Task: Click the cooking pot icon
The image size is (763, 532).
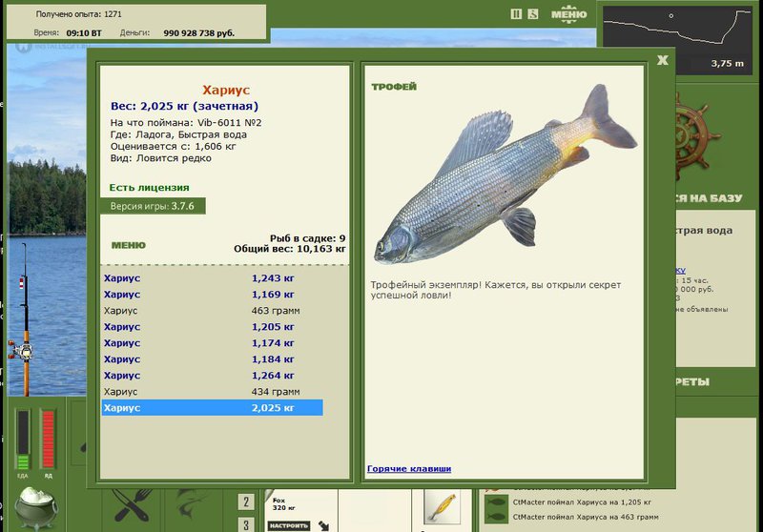Action: (x=35, y=507)
